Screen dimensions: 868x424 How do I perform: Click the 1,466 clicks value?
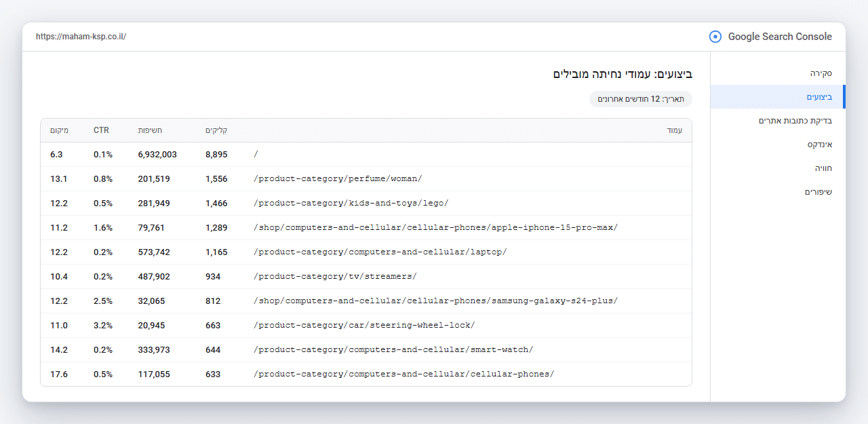216,204
